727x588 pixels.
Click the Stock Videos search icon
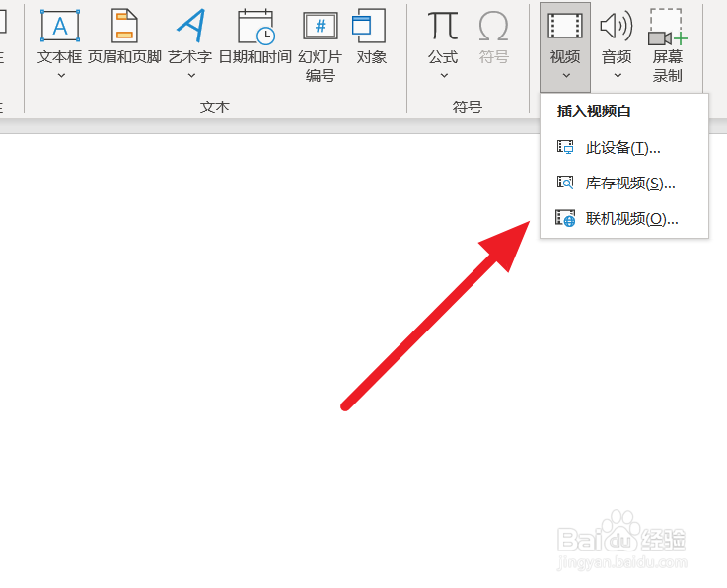tap(565, 183)
